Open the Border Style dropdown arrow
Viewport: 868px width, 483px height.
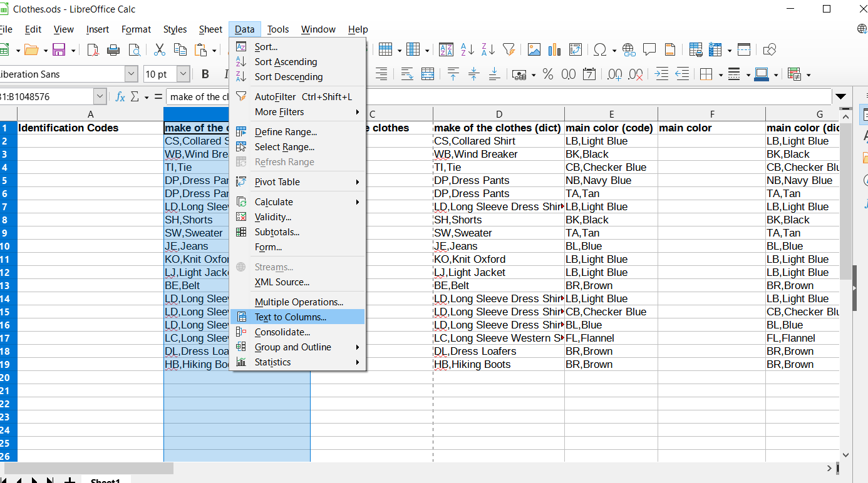[748, 75]
